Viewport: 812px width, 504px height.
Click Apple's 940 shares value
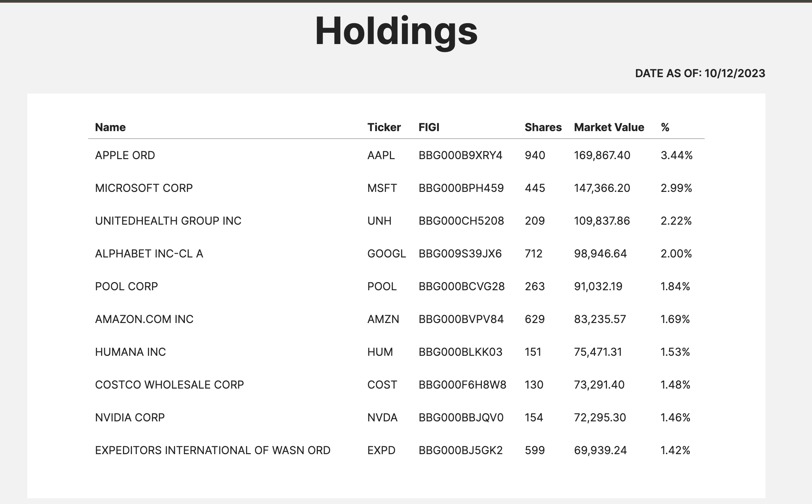click(x=535, y=155)
